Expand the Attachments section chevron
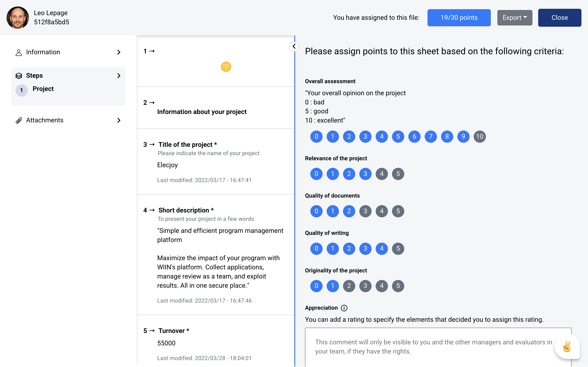The image size is (588, 367). point(119,120)
